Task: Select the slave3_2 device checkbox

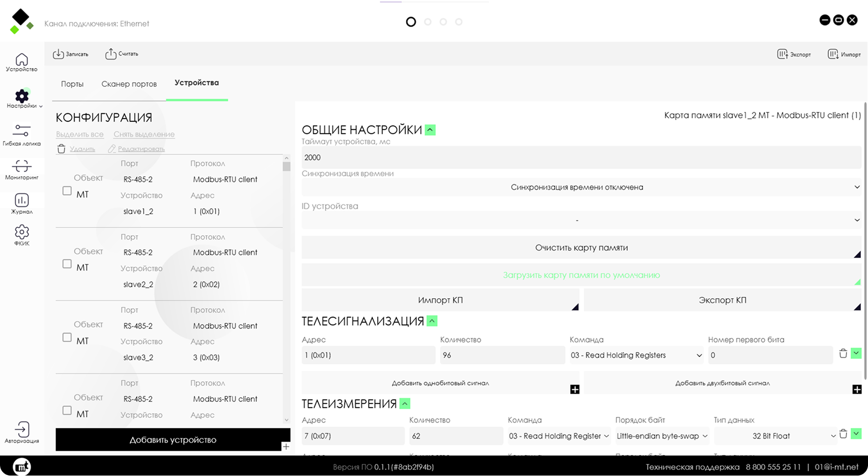Action: tap(67, 337)
